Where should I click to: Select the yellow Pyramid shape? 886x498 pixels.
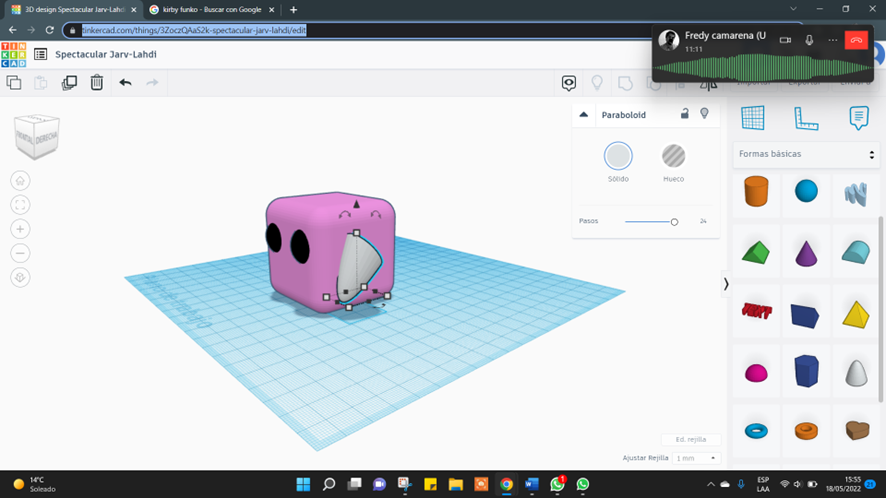pos(856,314)
